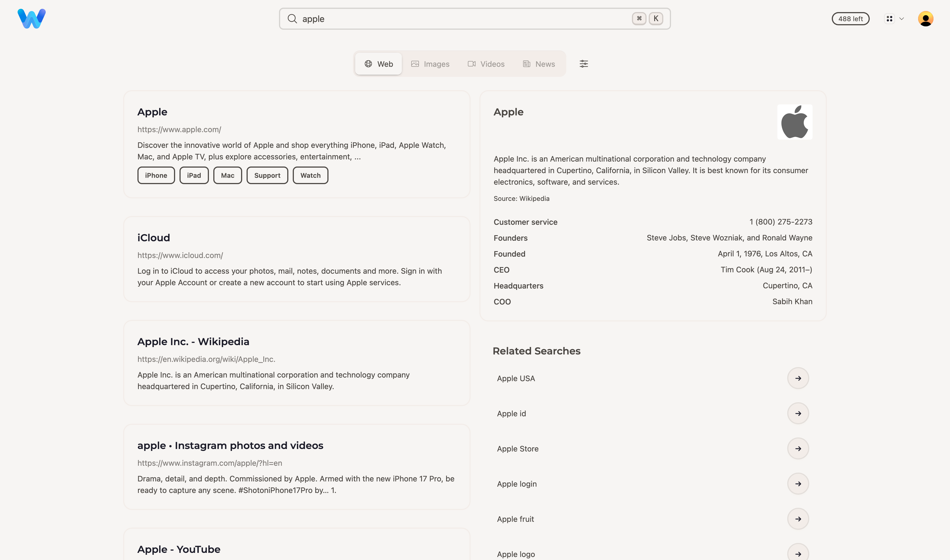Open the iCloud search result title

click(x=154, y=238)
